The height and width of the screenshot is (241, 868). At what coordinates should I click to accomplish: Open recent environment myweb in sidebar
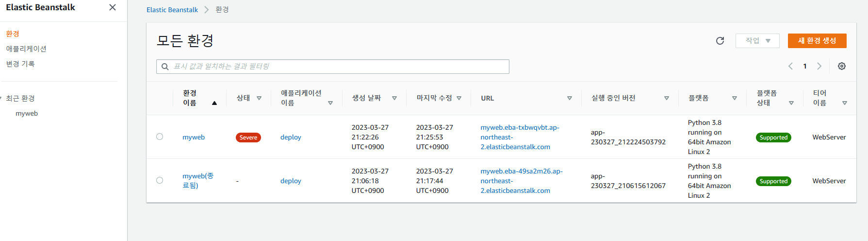27,113
